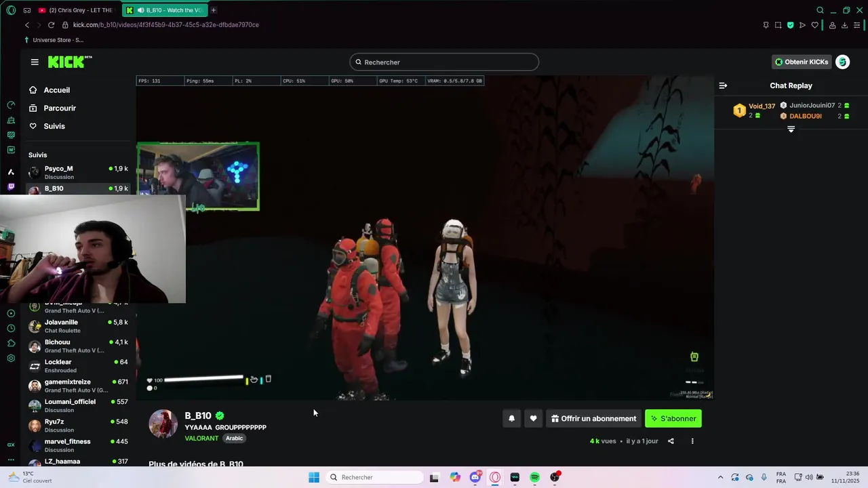868x488 pixels.
Task: Open marvel_fitness channel
Action: click(78, 445)
